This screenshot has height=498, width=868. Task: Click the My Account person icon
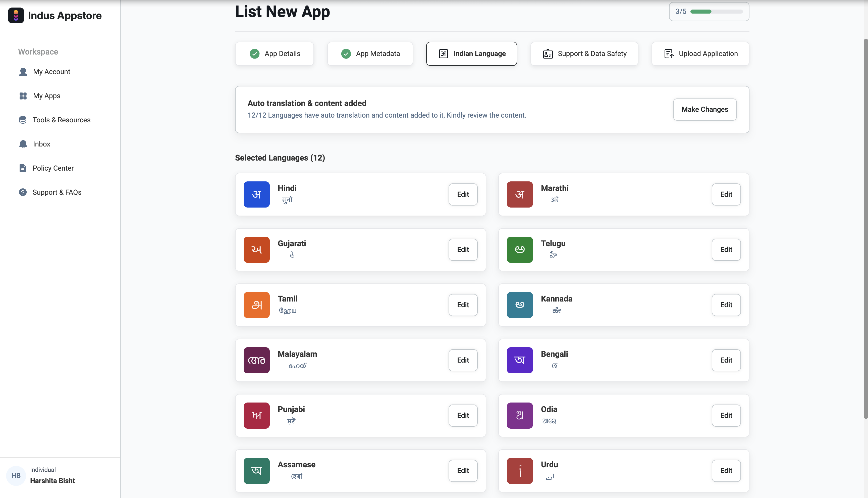23,72
